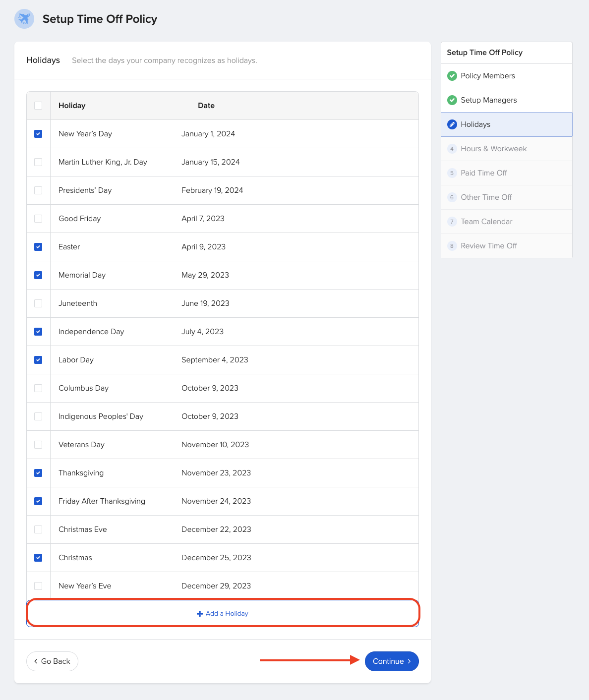The height and width of the screenshot is (700, 589).
Task: Enable the Veterans Day checkbox
Action: (x=38, y=445)
